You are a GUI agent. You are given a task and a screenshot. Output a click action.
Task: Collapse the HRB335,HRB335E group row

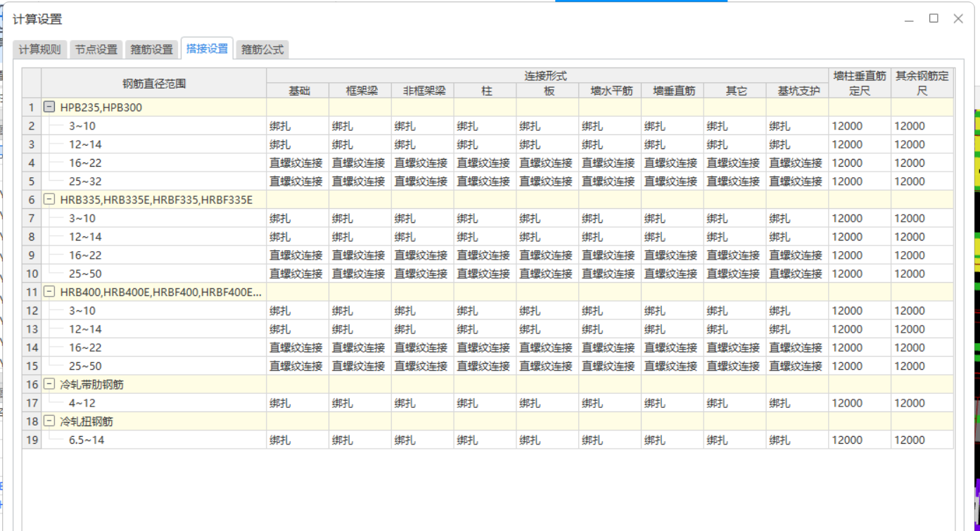[49, 200]
